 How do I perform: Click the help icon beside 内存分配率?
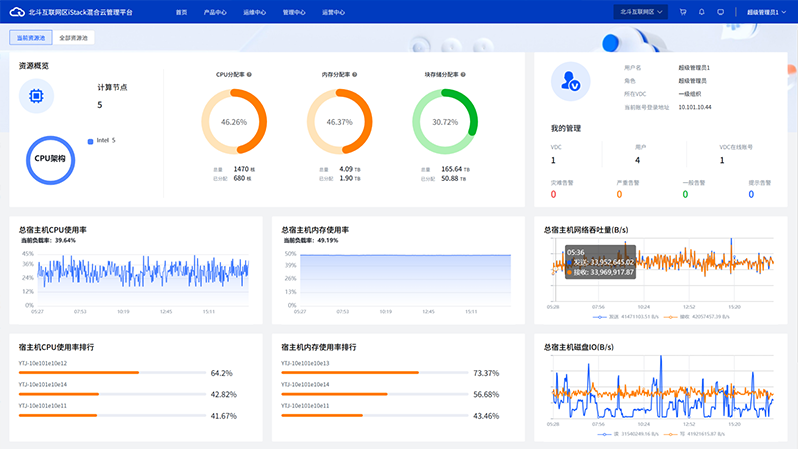click(354, 74)
